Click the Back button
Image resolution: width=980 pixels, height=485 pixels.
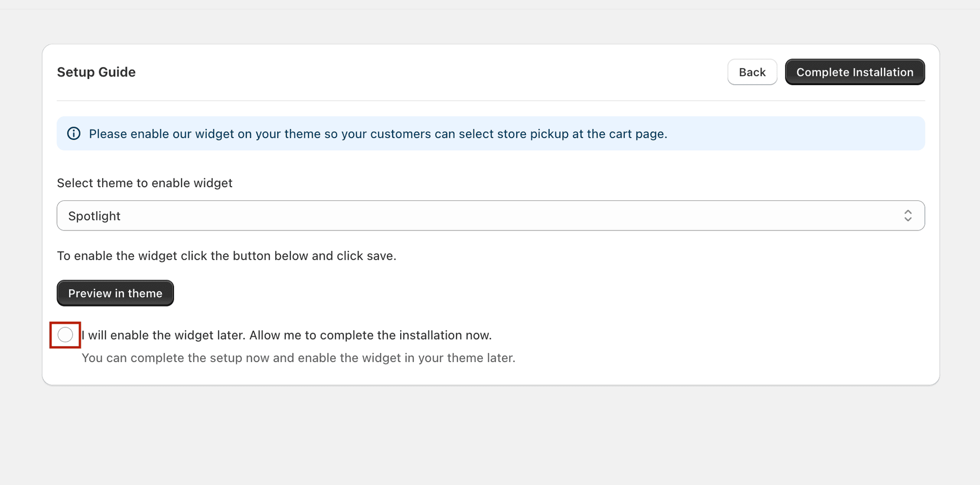click(752, 72)
